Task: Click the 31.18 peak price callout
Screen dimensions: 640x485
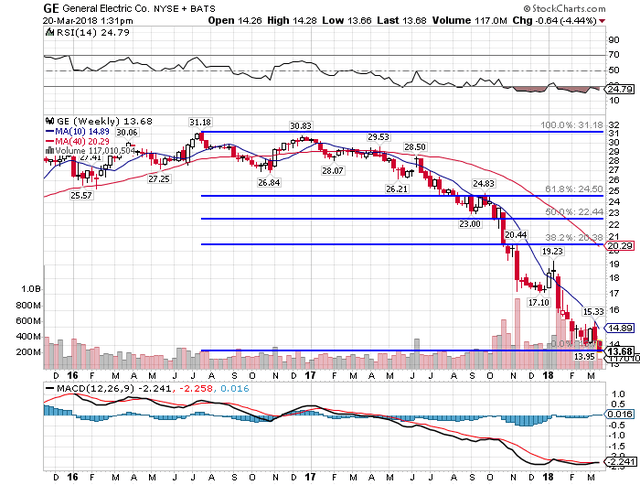Action: click(200, 122)
